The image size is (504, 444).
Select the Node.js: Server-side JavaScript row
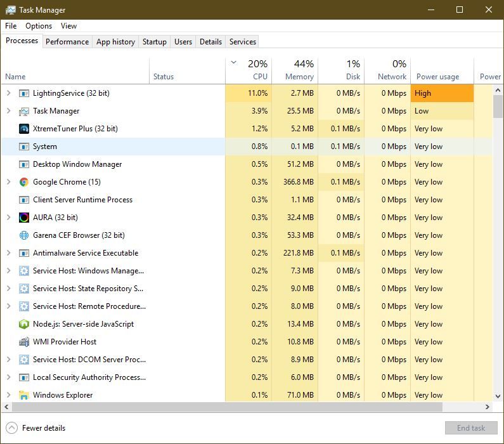click(247, 324)
